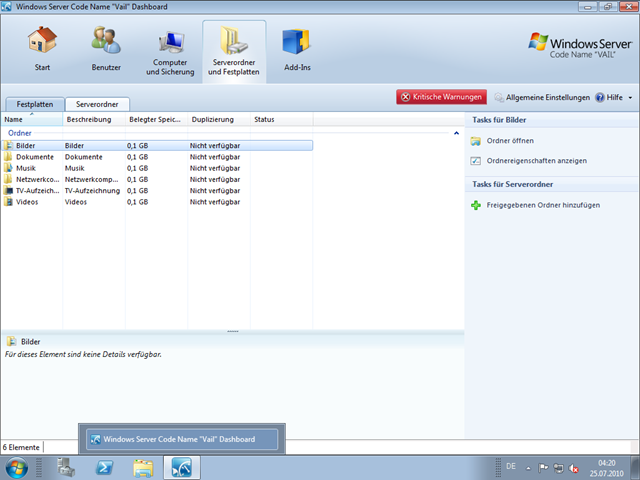
Task: Click the Action Center flag icon
Action: pyautogui.click(x=543, y=468)
